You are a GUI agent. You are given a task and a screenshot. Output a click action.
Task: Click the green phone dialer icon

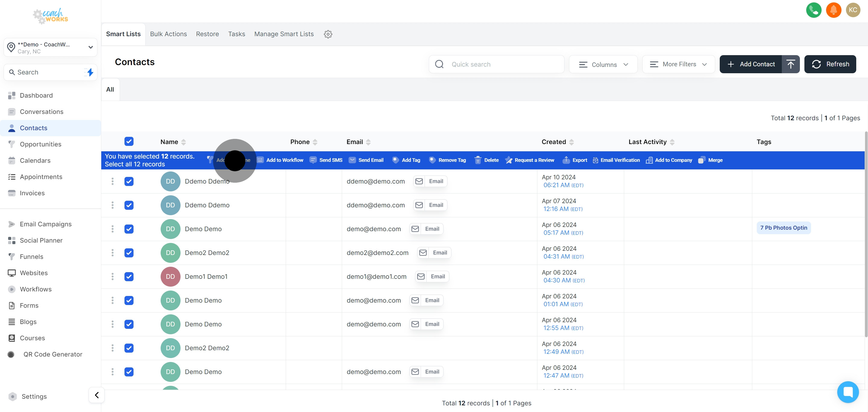click(x=813, y=10)
